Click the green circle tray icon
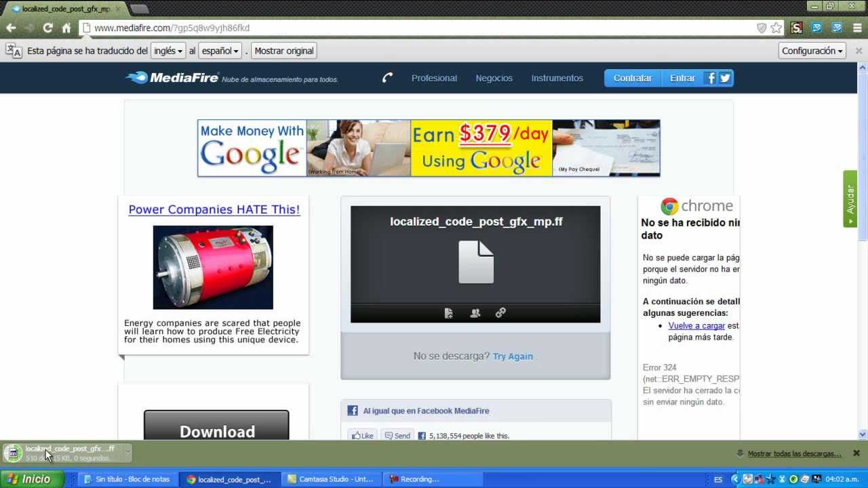Screen dimensions: 868x488 click(793, 479)
